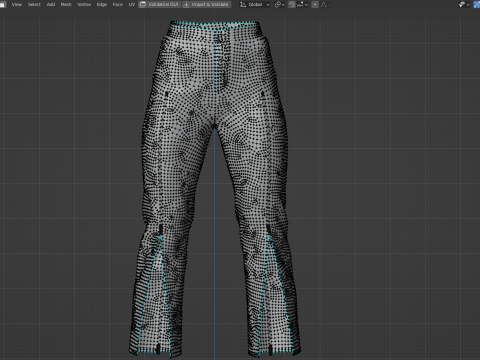
Task: Open the proportional editing falloff dropdown
Action: coord(325,4)
